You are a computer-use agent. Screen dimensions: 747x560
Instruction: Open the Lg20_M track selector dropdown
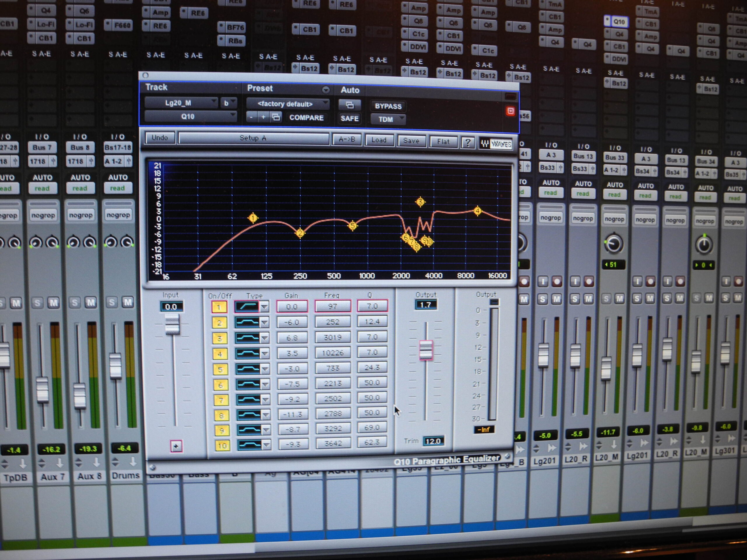point(181,103)
